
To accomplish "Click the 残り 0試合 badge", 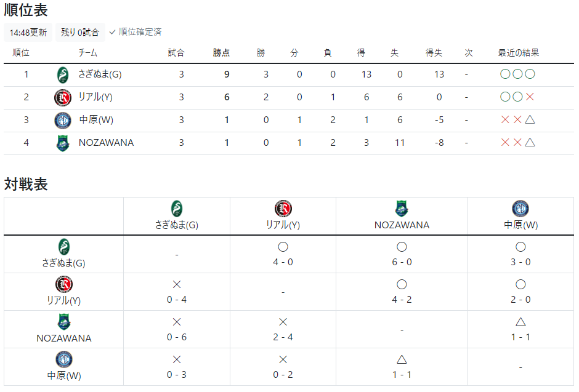I will (x=80, y=33).
